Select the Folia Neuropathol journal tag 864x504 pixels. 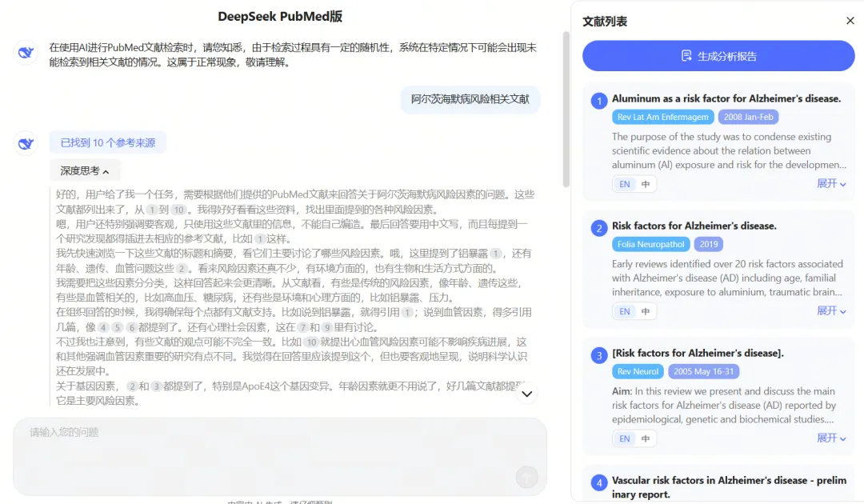pyautogui.click(x=650, y=244)
